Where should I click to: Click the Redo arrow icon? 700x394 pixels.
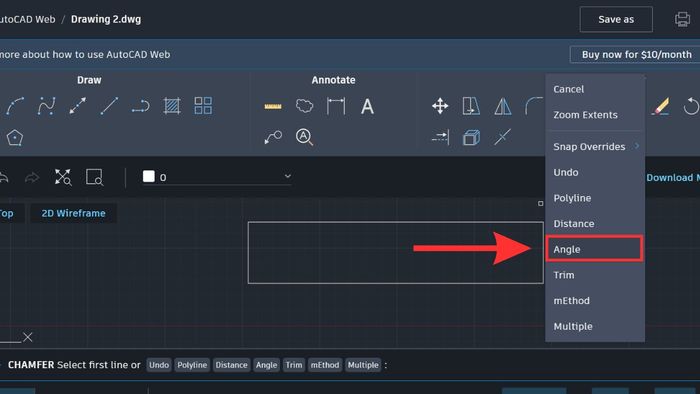pos(32,178)
